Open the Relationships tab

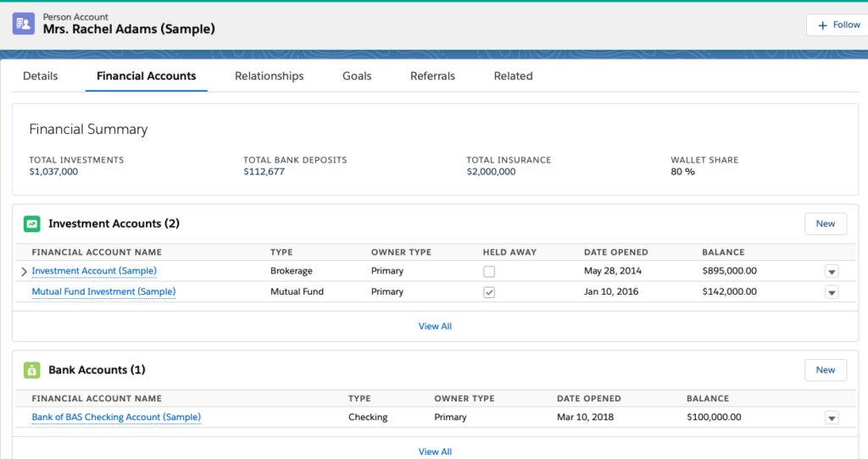(269, 76)
